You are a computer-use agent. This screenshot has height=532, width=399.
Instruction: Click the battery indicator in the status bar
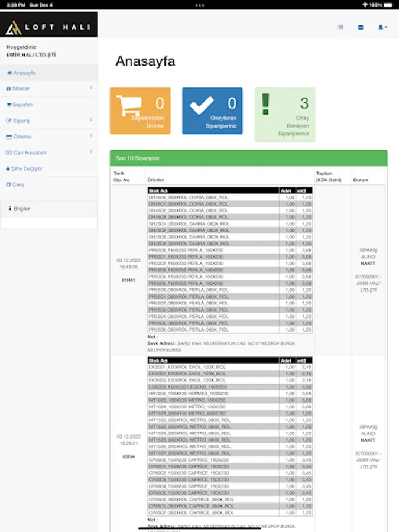tap(389, 5)
